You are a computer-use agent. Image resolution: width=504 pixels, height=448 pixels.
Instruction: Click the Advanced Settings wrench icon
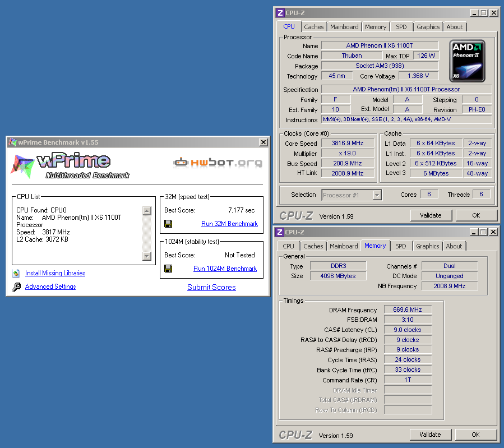[16, 287]
